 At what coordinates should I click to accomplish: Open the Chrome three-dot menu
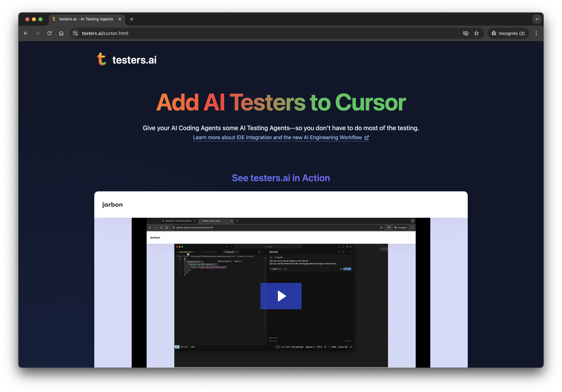pos(536,33)
